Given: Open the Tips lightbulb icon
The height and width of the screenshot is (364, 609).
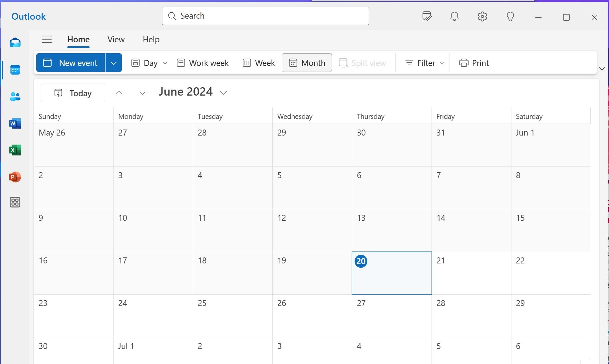Looking at the screenshot, I should (x=510, y=16).
